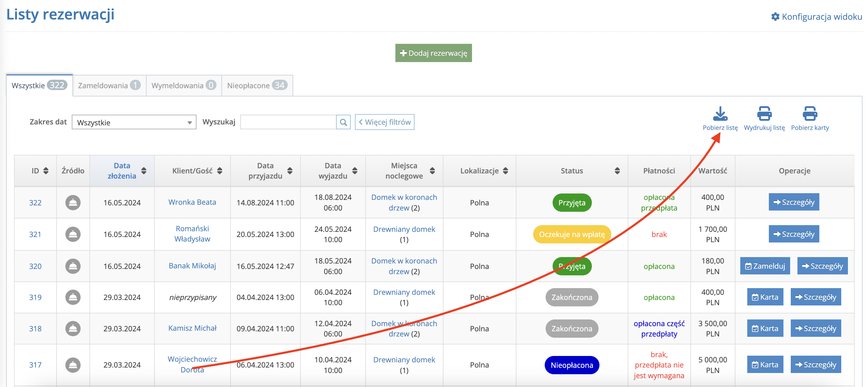Click in the Wyszukaj search field
This screenshot has height=387, width=868.
pos(288,122)
